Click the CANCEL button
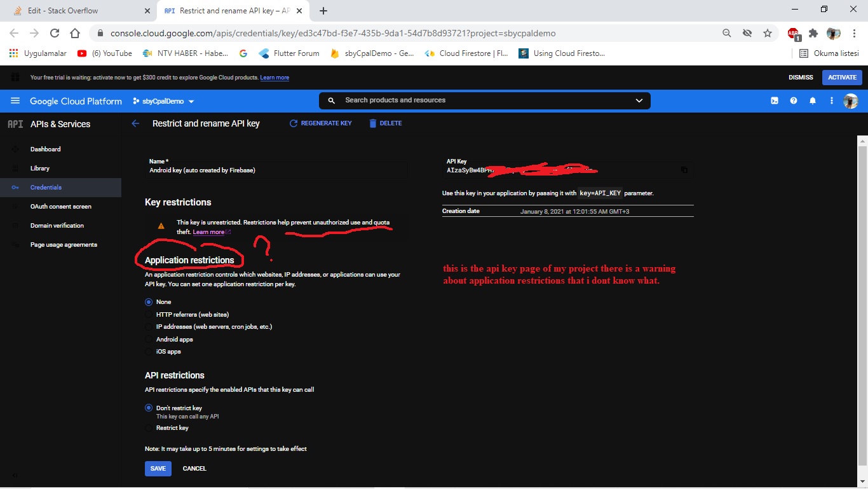The height and width of the screenshot is (491, 868). point(194,469)
